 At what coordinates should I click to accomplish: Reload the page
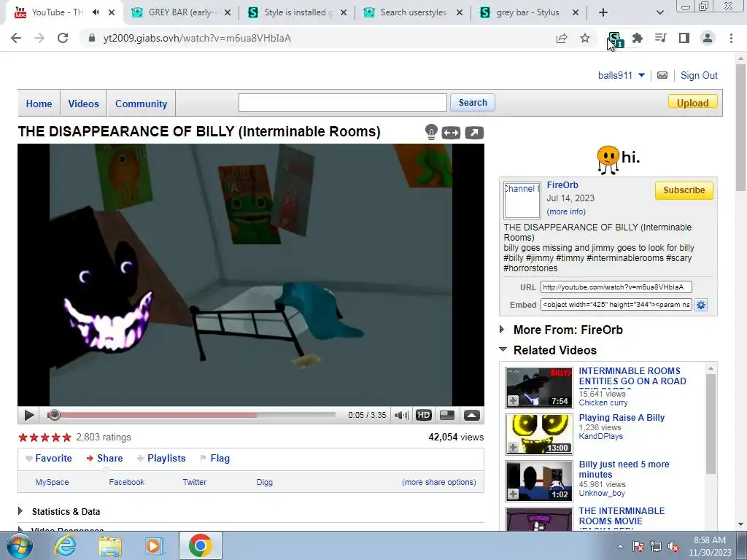coord(63,38)
